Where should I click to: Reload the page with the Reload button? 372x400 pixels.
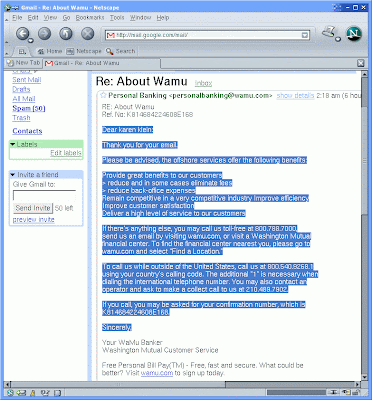[x=66, y=33]
